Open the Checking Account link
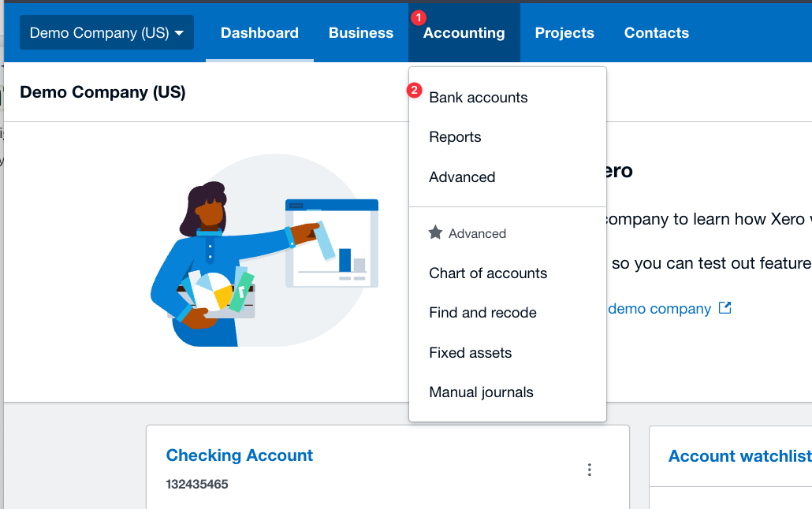 [x=239, y=455]
